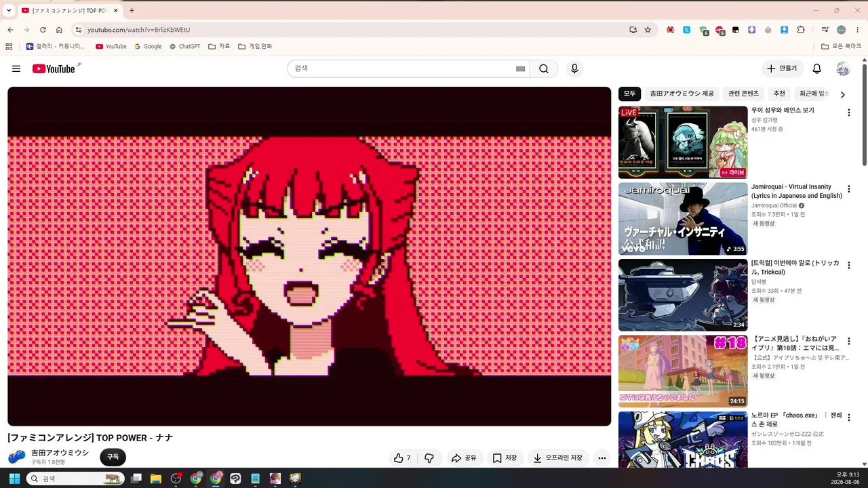The width and height of the screenshot is (868, 488).
Task: Open File Explorer from the taskbar
Action: coord(156,479)
